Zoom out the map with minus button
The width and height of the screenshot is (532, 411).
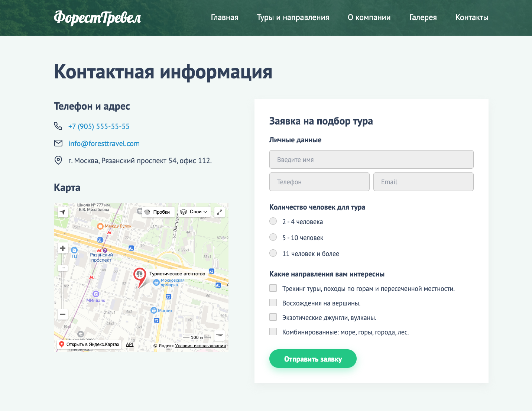[63, 314]
